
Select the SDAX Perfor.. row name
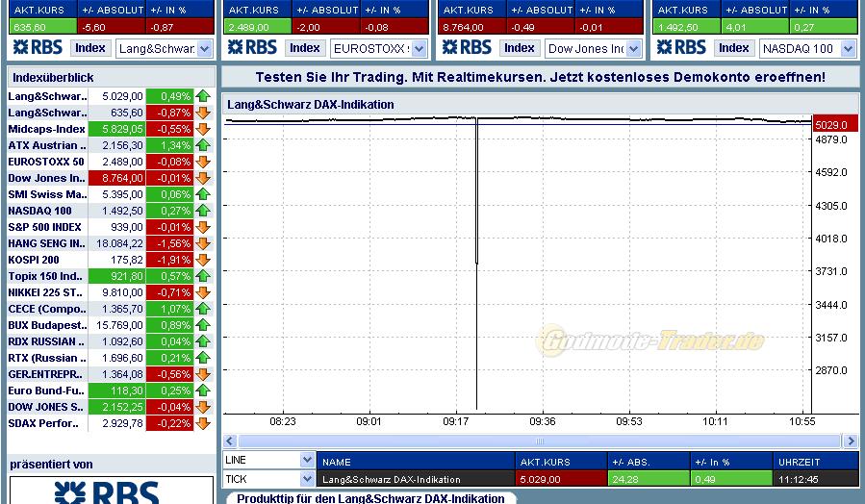click(43, 423)
